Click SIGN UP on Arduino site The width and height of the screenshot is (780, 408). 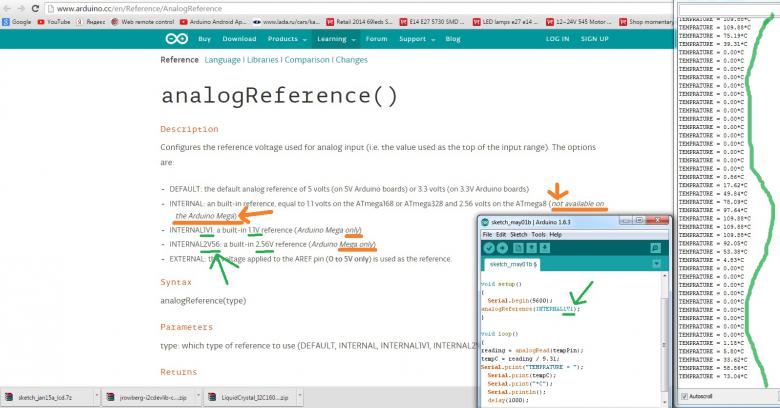(x=594, y=39)
